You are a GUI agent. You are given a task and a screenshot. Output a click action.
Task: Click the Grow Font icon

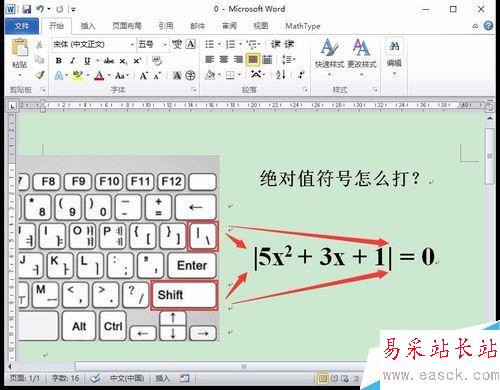pyautogui.click(x=144, y=76)
